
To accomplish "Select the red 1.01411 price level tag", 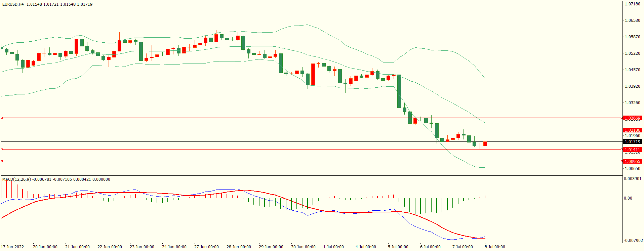I will [632, 150].
